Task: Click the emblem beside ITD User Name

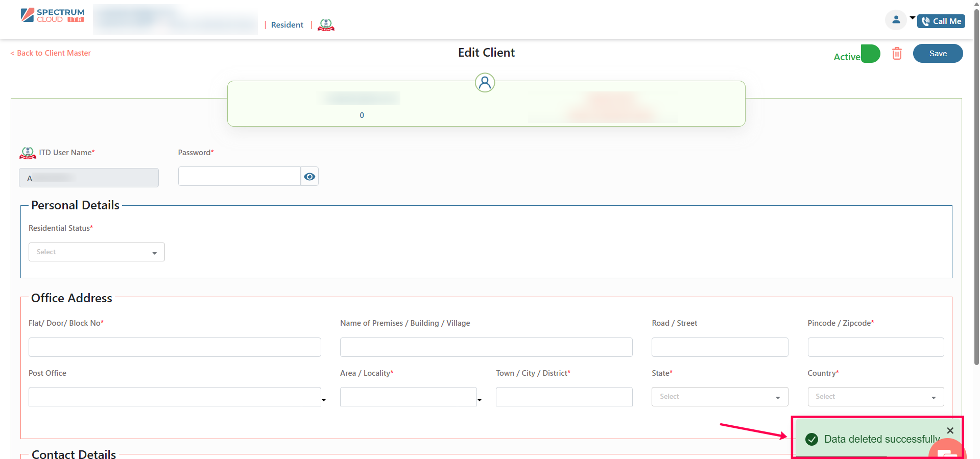Action: 28,153
